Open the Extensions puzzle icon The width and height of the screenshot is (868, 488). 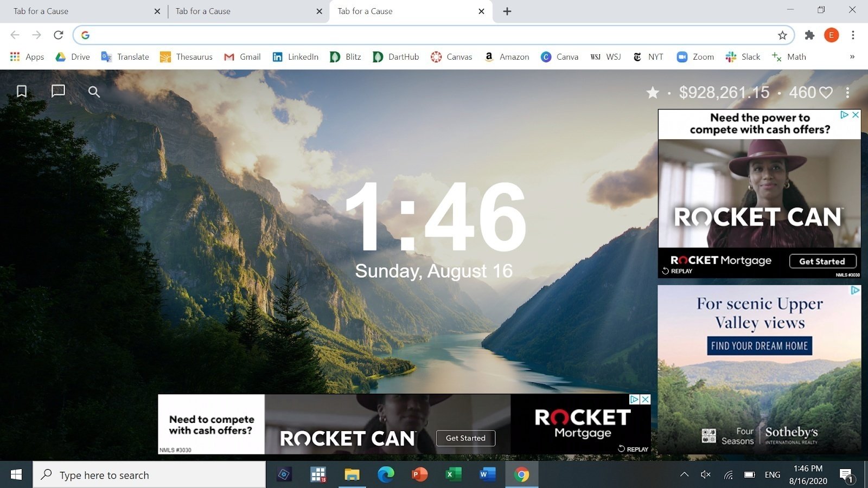(809, 35)
